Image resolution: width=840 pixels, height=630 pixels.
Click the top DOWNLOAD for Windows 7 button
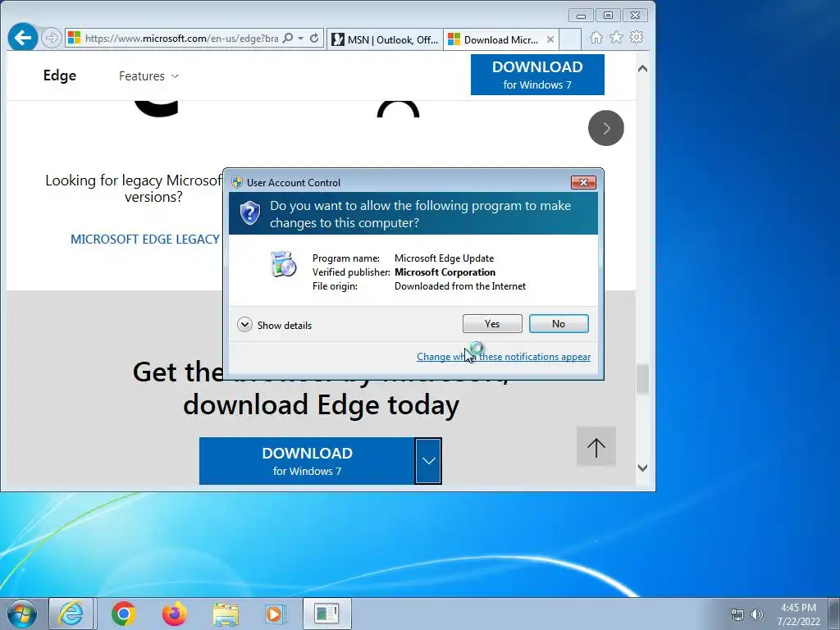tap(537, 75)
